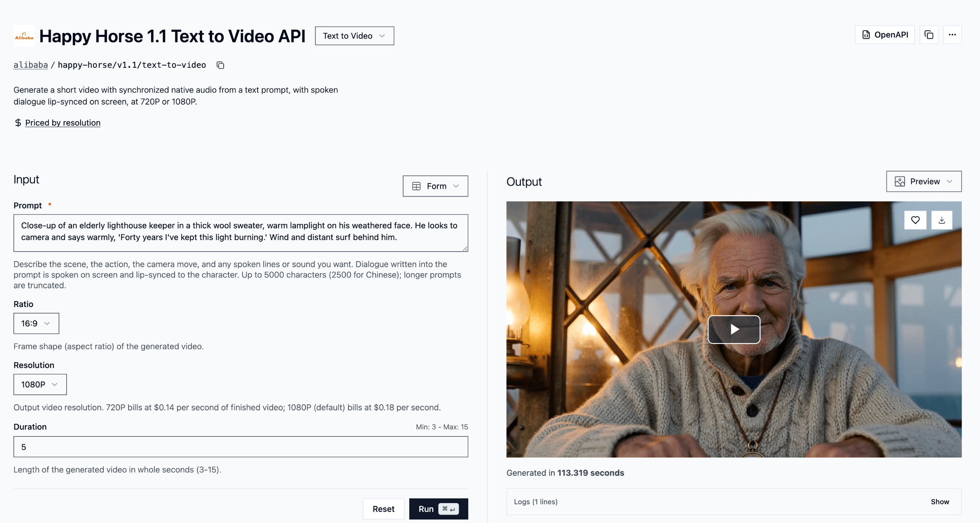Open the alibaba owner link
Image resolution: width=980 pixels, height=523 pixels.
(31, 65)
